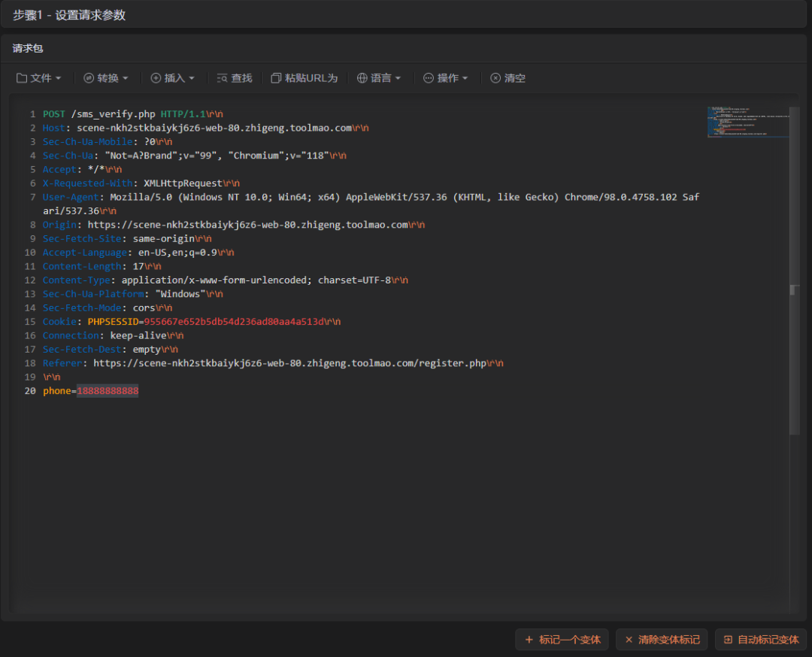Screen dimensions: 812x657
Task: Click the X icon on 清除变体标记
Action: pos(629,640)
